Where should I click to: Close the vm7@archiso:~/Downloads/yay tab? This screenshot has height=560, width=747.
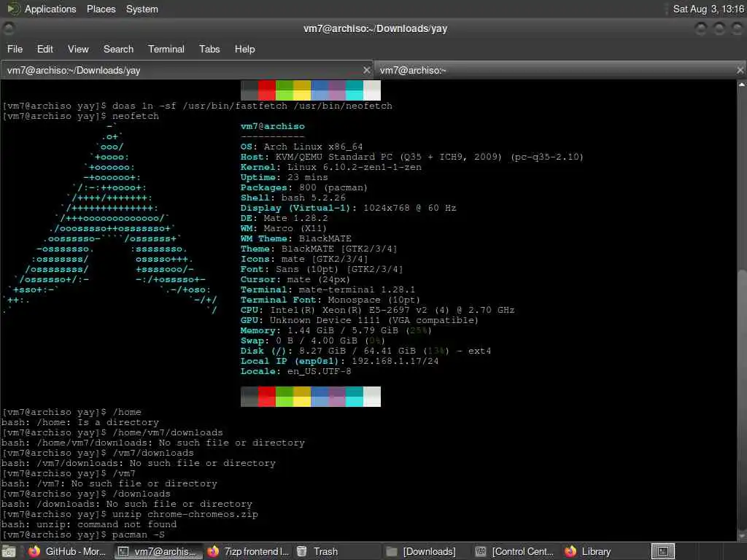click(366, 71)
